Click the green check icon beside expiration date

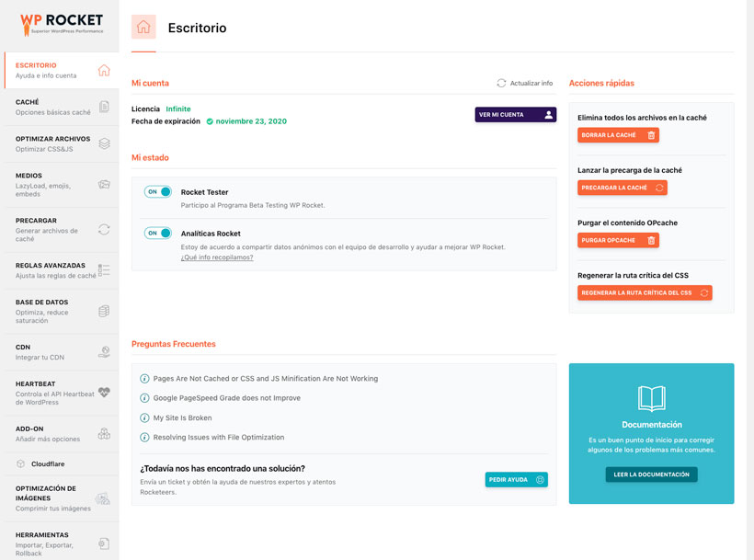(x=210, y=121)
